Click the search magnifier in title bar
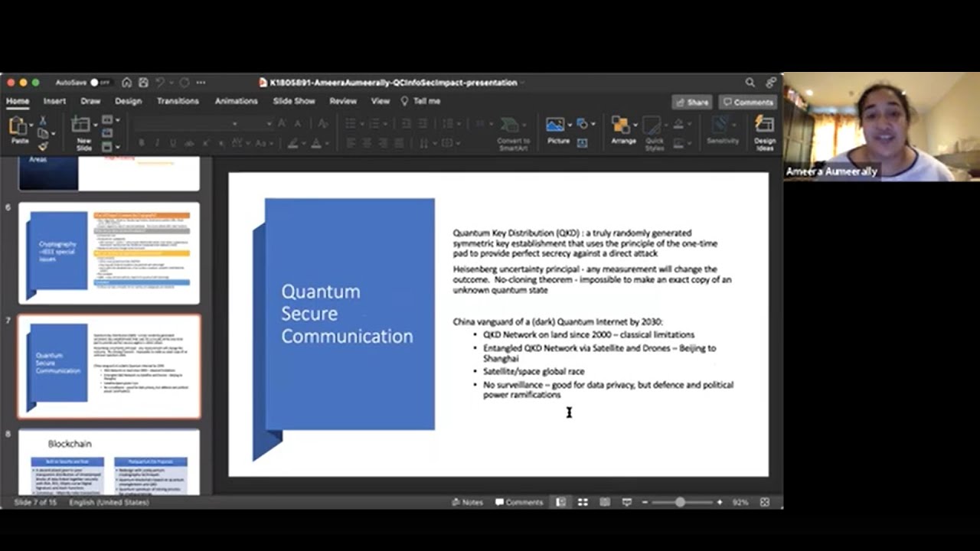980x551 pixels. (x=750, y=83)
